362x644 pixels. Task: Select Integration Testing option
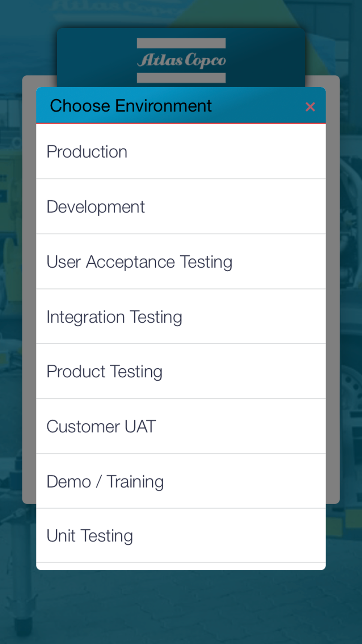pos(181,317)
